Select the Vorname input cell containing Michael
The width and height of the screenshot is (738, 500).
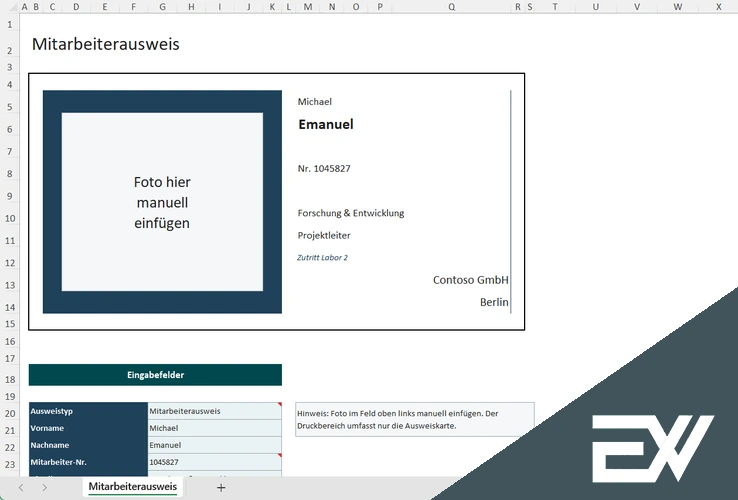coord(213,428)
